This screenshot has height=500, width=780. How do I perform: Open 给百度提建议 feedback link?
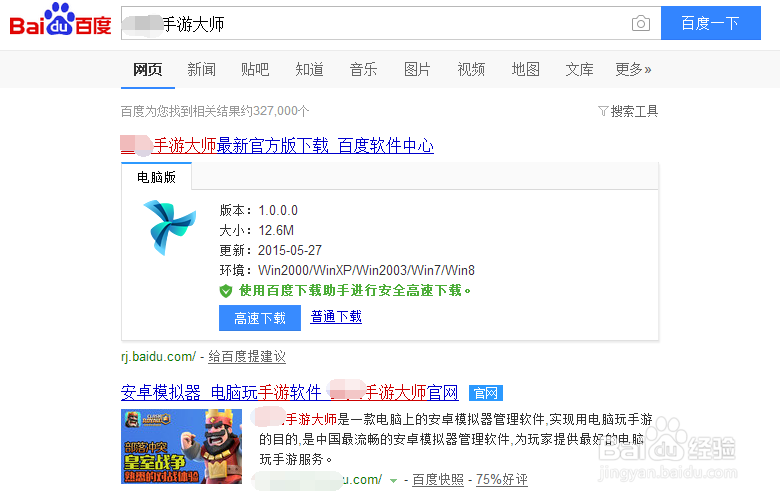pos(247,357)
